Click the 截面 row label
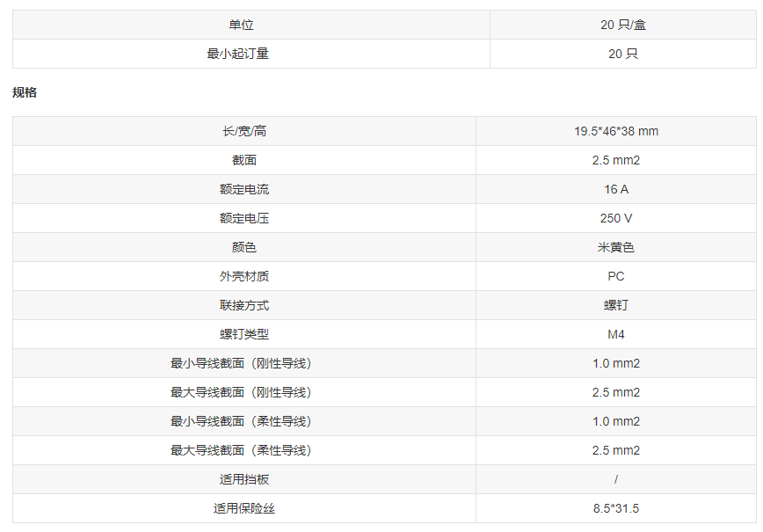The height and width of the screenshot is (532, 763). tap(244, 160)
